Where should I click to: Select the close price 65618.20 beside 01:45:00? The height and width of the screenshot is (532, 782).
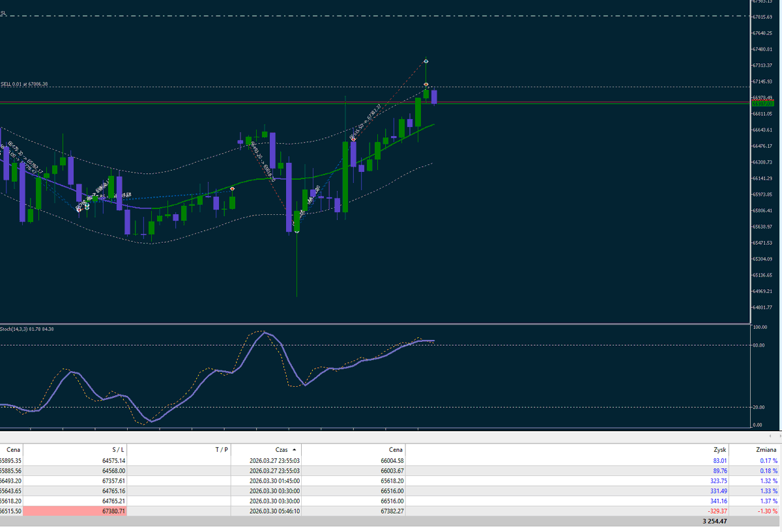click(x=391, y=481)
